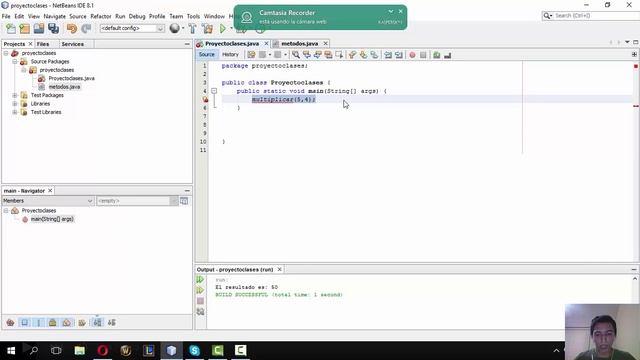Click the Last Edit icon in editor toolbar
640x360 pixels.
251,55
